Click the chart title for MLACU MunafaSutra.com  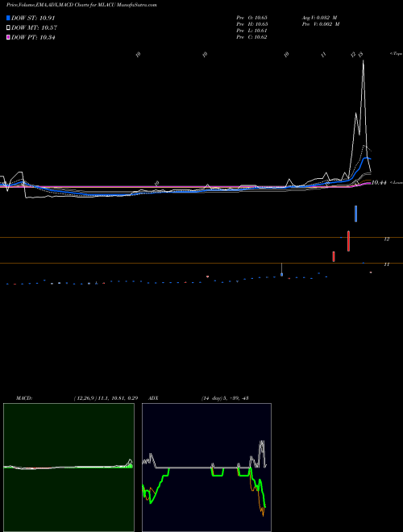[81, 5]
